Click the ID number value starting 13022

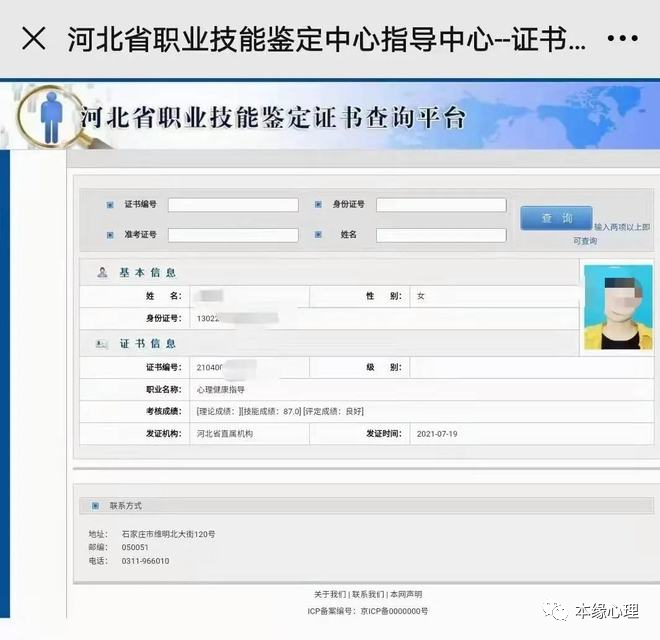(237, 318)
